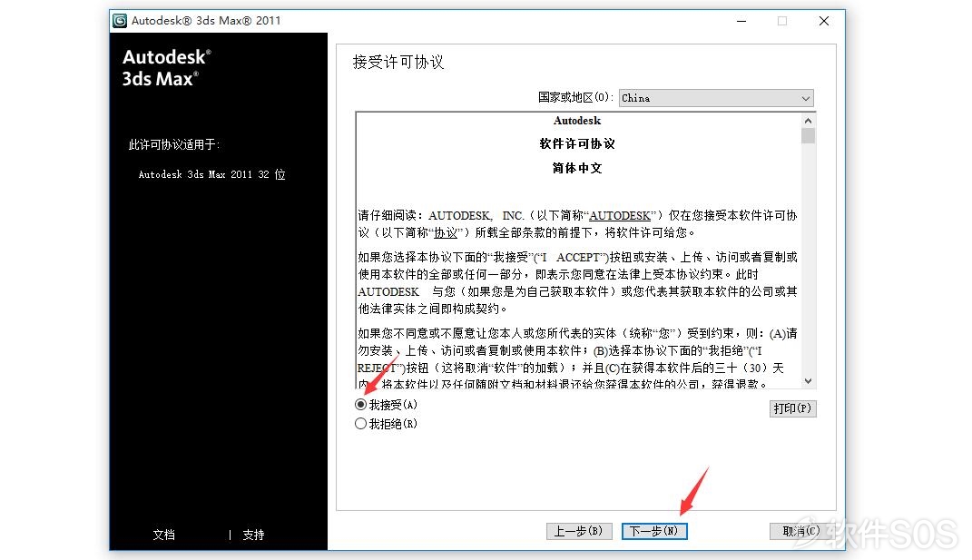Click the 此许可协议适用于 label
Image resolution: width=972 pixels, height=560 pixels.
(173, 144)
